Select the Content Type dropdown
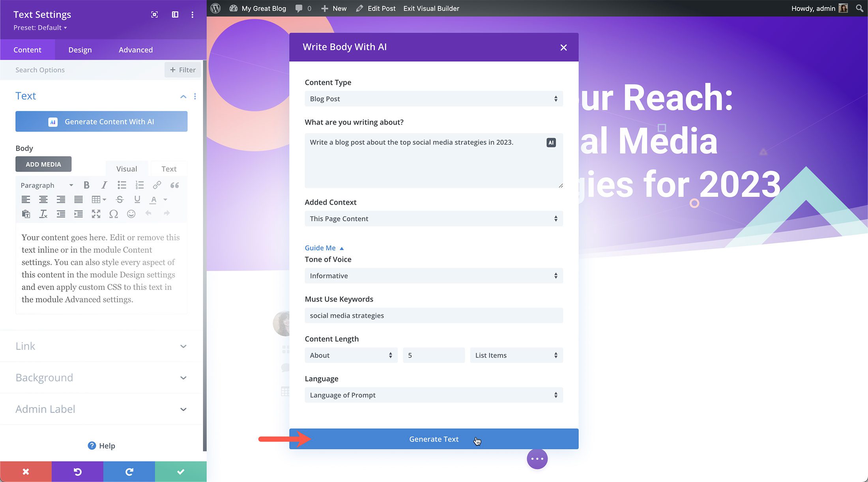868x482 pixels. click(432, 99)
